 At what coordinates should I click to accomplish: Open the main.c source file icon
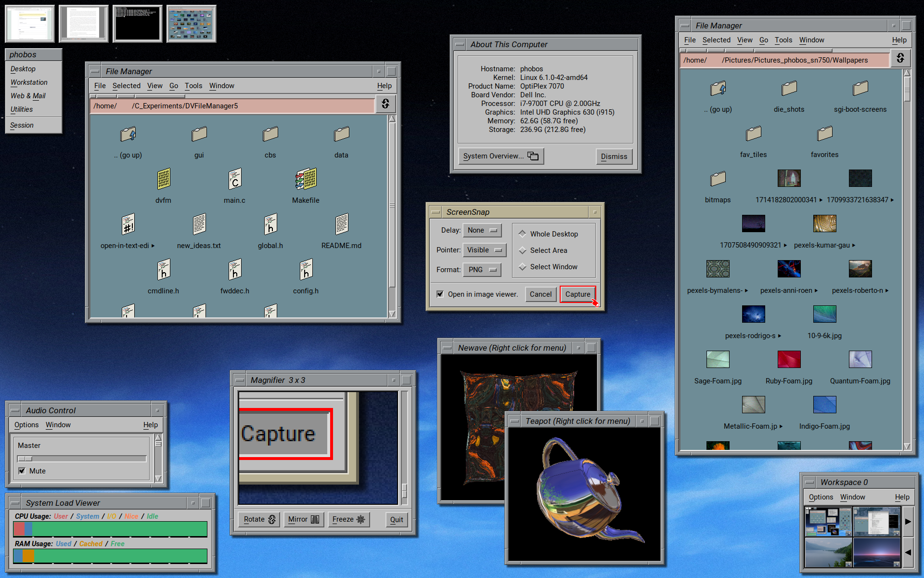[234, 180]
